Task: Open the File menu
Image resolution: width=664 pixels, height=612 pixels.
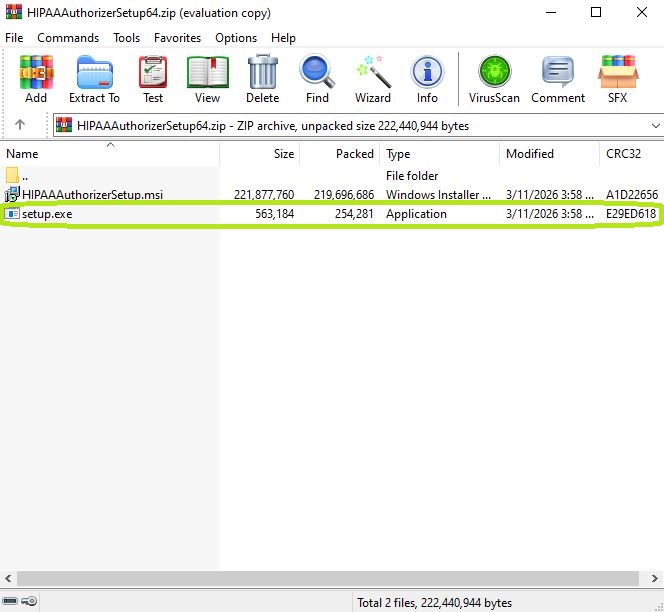Action: 14,38
